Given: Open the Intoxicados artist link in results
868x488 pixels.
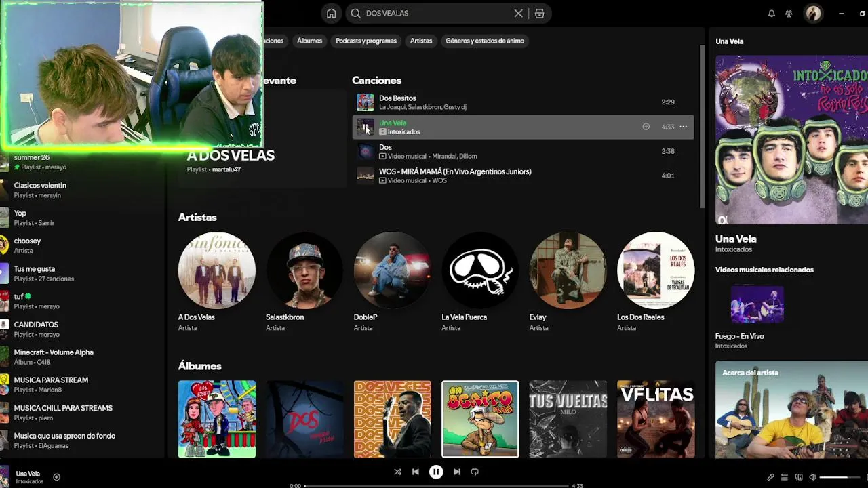Looking at the screenshot, I should [x=403, y=132].
